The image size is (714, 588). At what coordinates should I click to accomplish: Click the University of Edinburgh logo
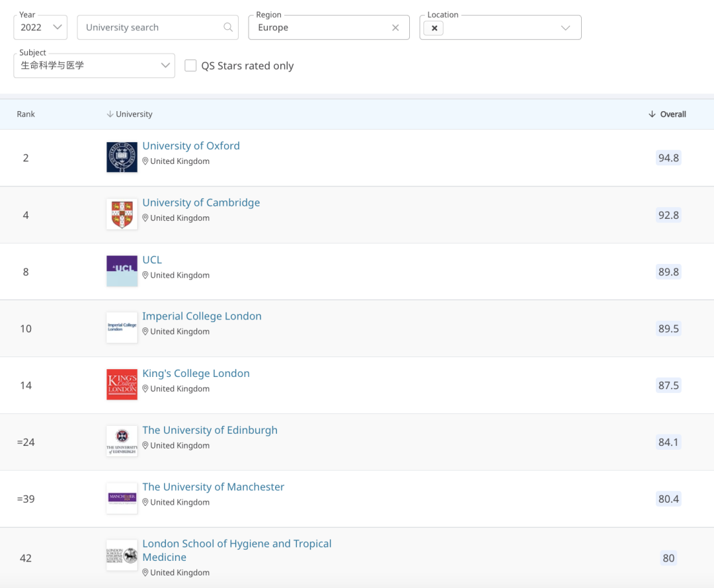(122, 442)
